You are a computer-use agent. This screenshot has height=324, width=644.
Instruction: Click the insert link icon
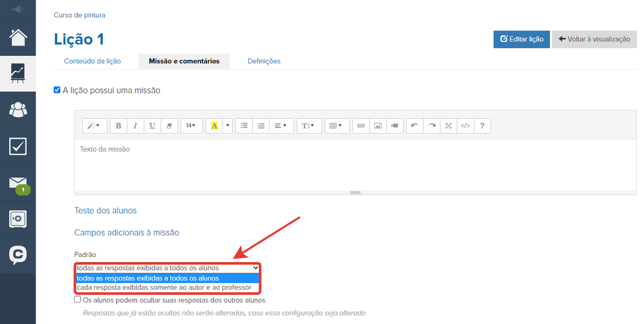361,126
